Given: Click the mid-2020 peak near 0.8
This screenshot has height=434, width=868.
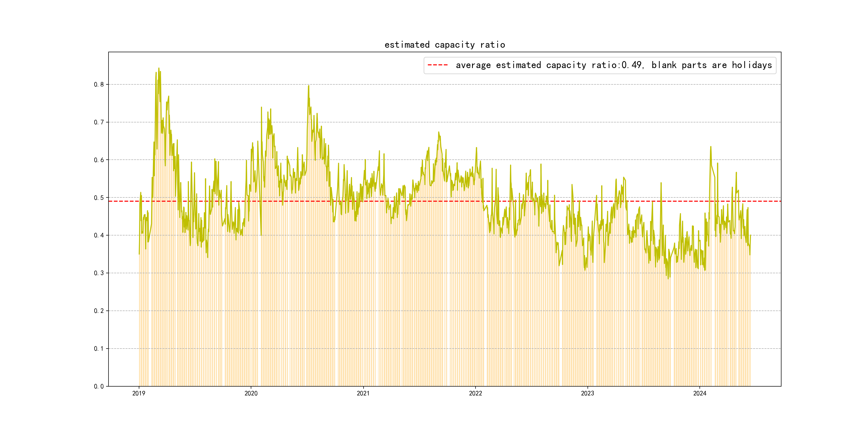Looking at the screenshot, I should point(308,86).
